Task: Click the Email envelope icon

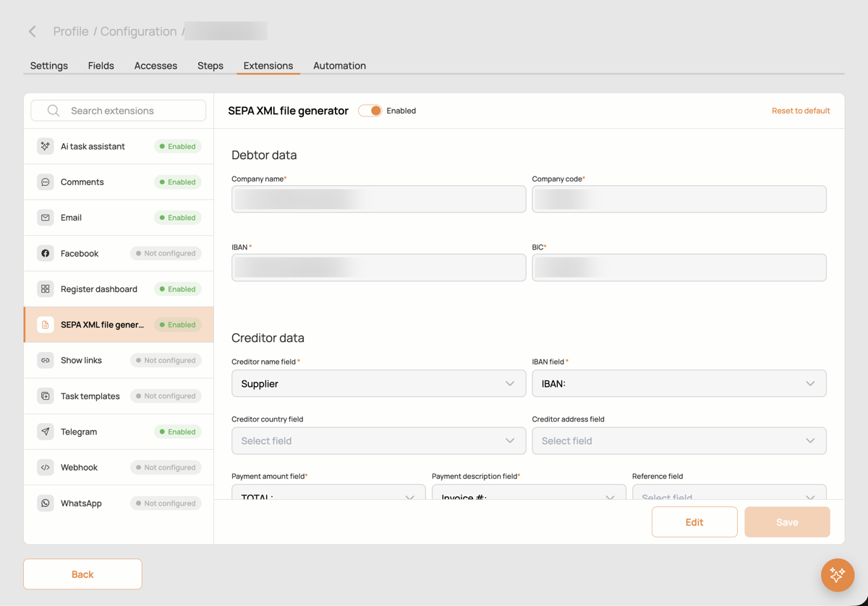Action: [46, 218]
